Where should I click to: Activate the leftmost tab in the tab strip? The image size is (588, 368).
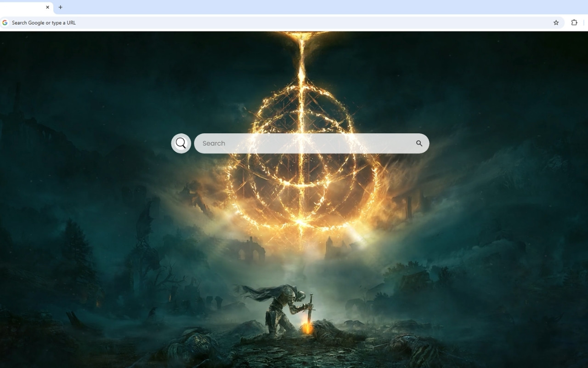click(x=25, y=7)
